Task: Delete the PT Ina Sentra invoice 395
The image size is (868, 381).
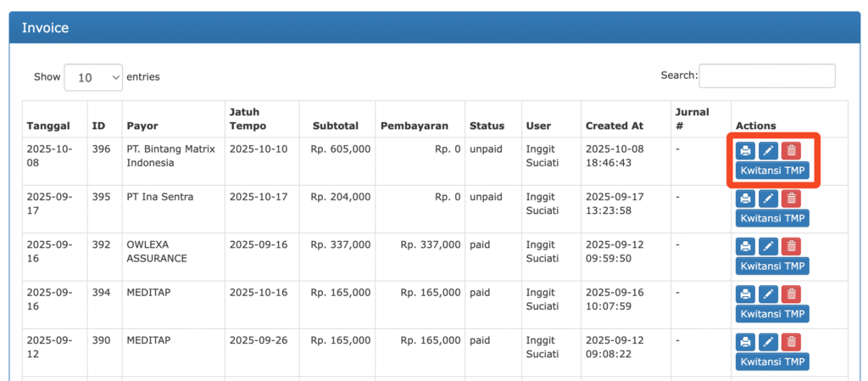Action: (x=790, y=199)
